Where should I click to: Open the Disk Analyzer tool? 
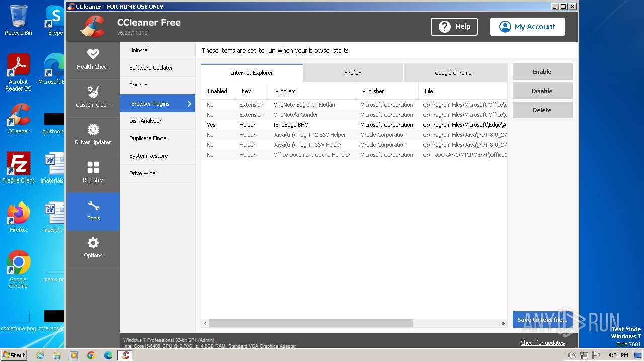pos(157,121)
